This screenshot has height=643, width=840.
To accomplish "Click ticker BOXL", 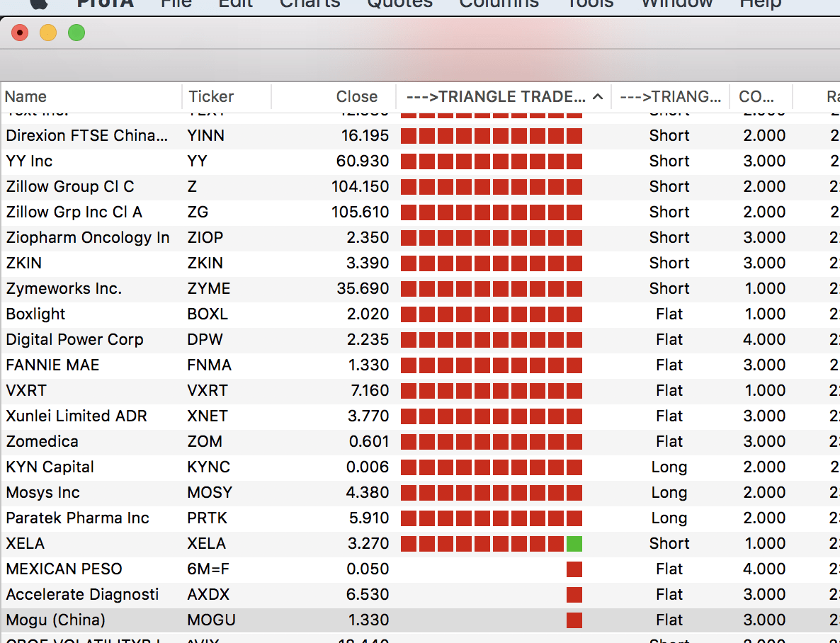I will pyautogui.click(x=208, y=314).
